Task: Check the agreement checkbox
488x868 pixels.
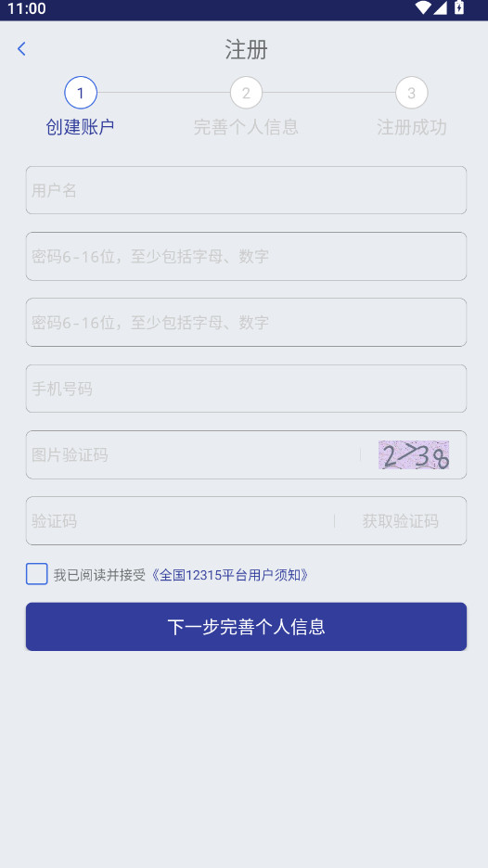Action: pos(36,574)
